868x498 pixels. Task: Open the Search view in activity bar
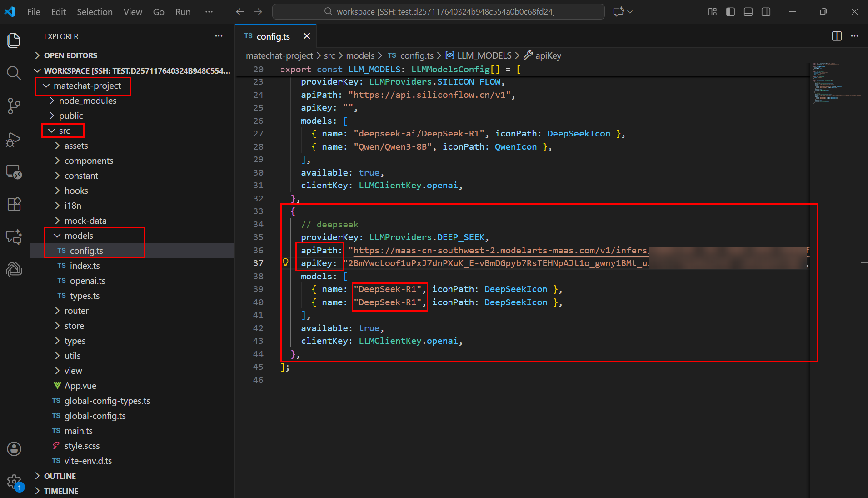click(14, 73)
